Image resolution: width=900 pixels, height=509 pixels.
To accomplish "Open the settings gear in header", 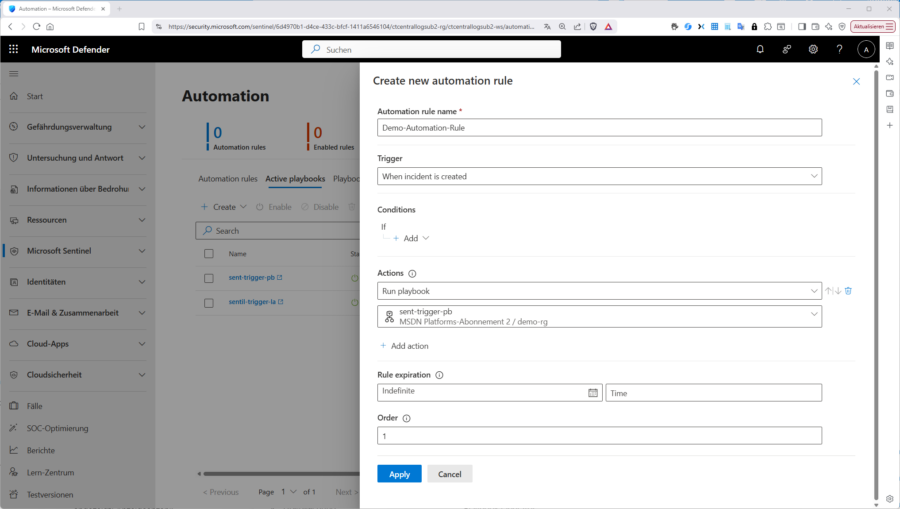I will click(x=813, y=49).
